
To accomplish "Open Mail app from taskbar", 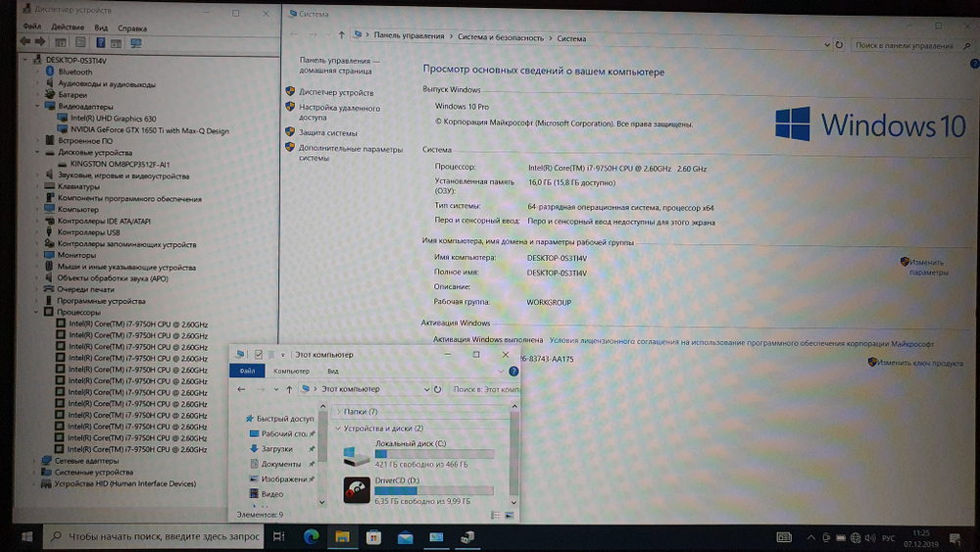I will pyautogui.click(x=405, y=537).
